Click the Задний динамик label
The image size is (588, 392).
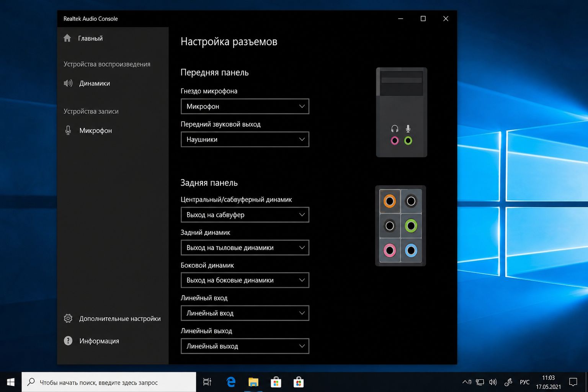[206, 232]
